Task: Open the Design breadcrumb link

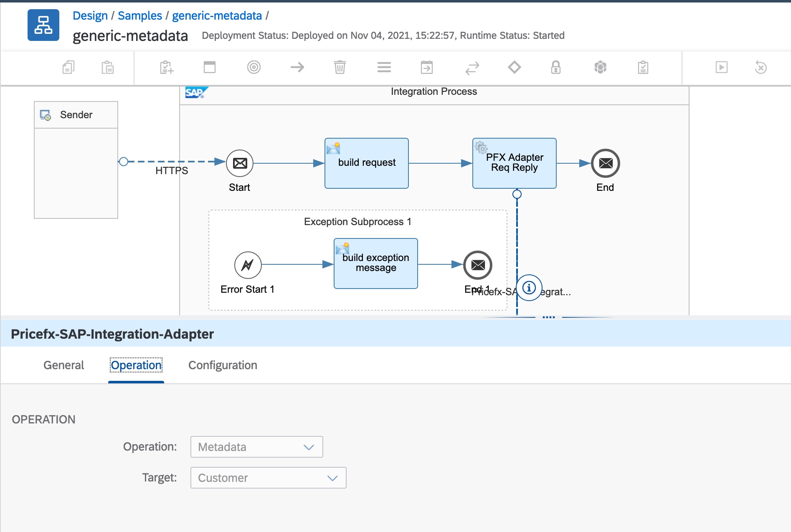Action: click(x=90, y=15)
